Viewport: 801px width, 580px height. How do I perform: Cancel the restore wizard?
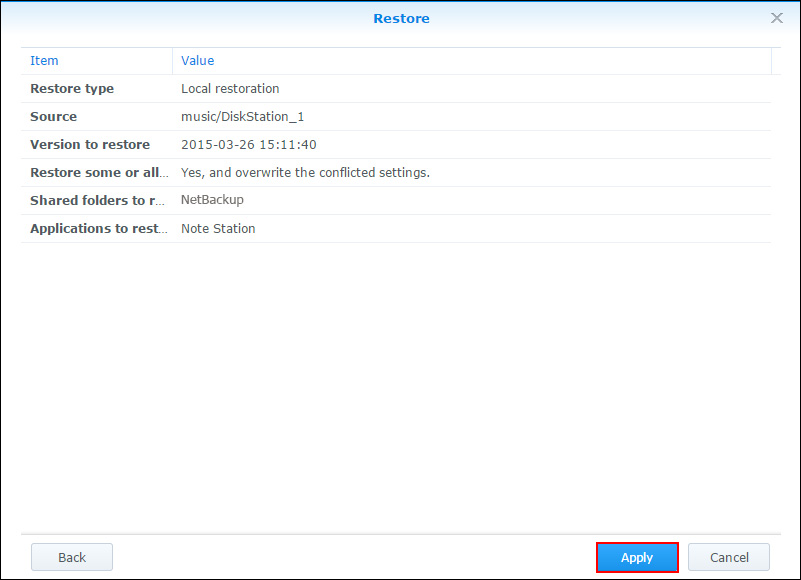pyautogui.click(x=729, y=557)
